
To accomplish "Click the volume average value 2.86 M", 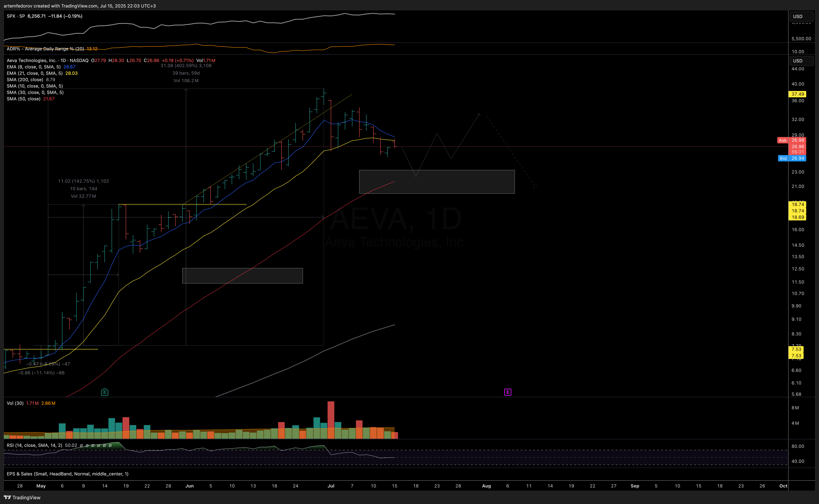I will pos(48,403).
